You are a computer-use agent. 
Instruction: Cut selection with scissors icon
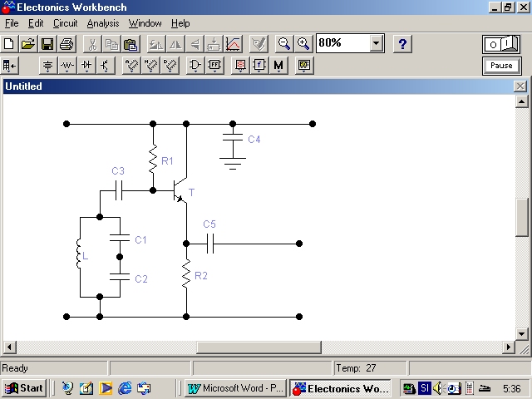coord(92,44)
